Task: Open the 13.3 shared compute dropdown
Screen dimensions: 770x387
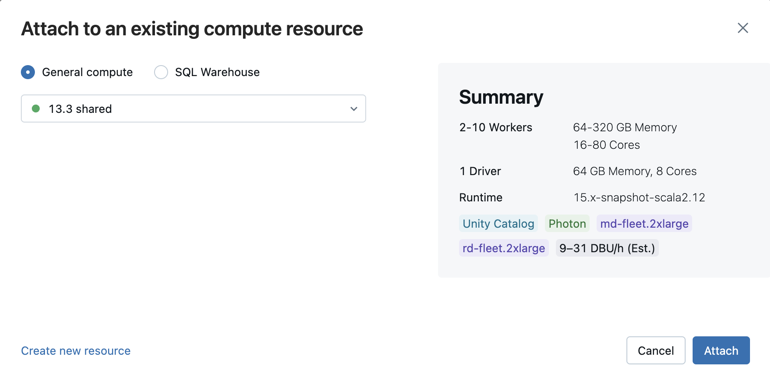Action: tap(193, 109)
